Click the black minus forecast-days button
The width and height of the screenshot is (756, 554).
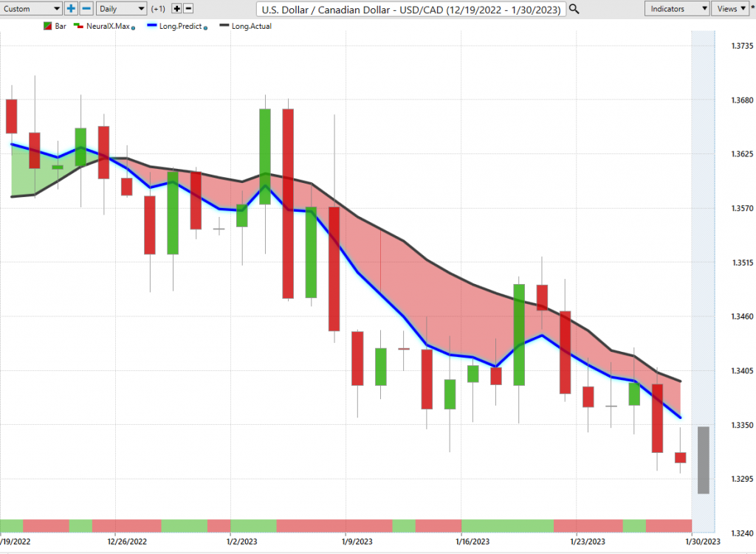coord(189,9)
